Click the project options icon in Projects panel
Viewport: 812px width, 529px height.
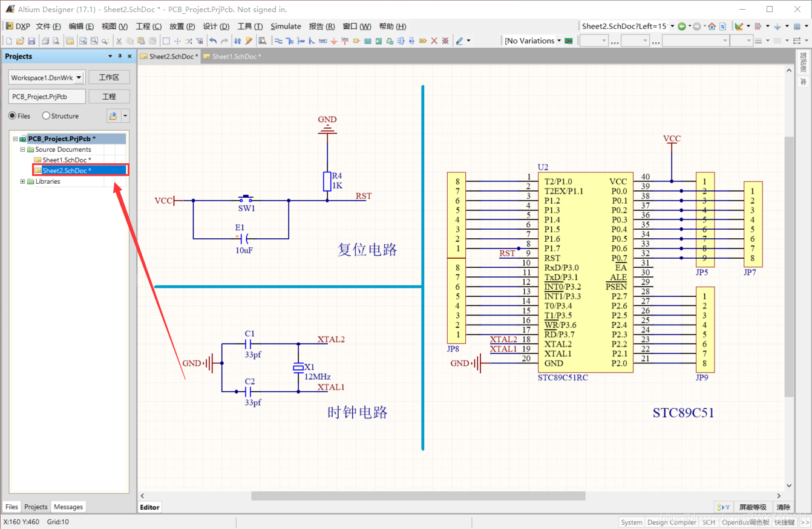(x=113, y=115)
